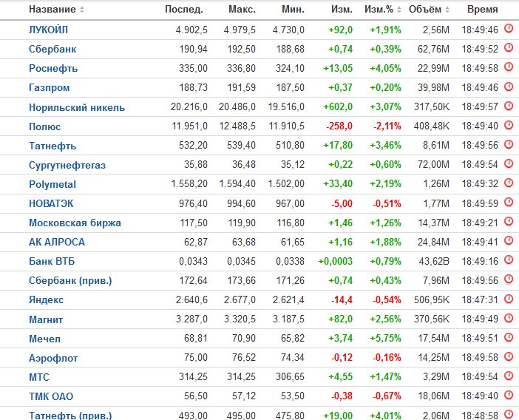The width and height of the screenshot is (519, 420).
Task: Open the Норильский никель link
Action: [x=77, y=107]
